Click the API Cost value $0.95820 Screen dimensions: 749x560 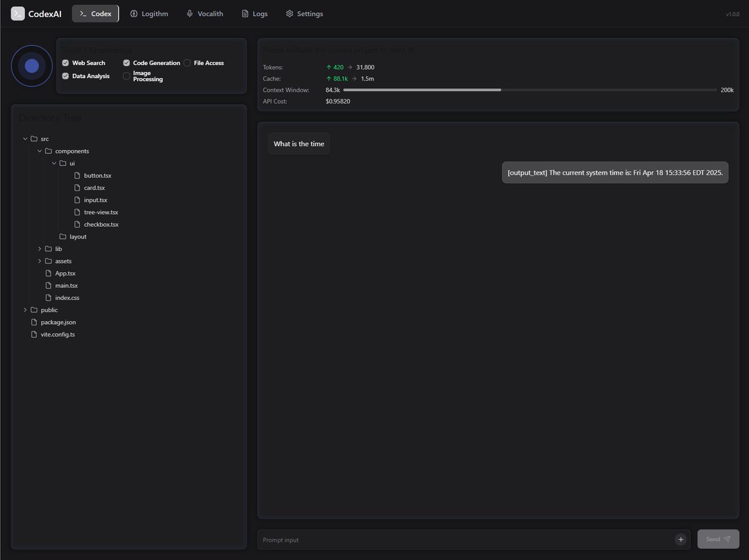[338, 101]
